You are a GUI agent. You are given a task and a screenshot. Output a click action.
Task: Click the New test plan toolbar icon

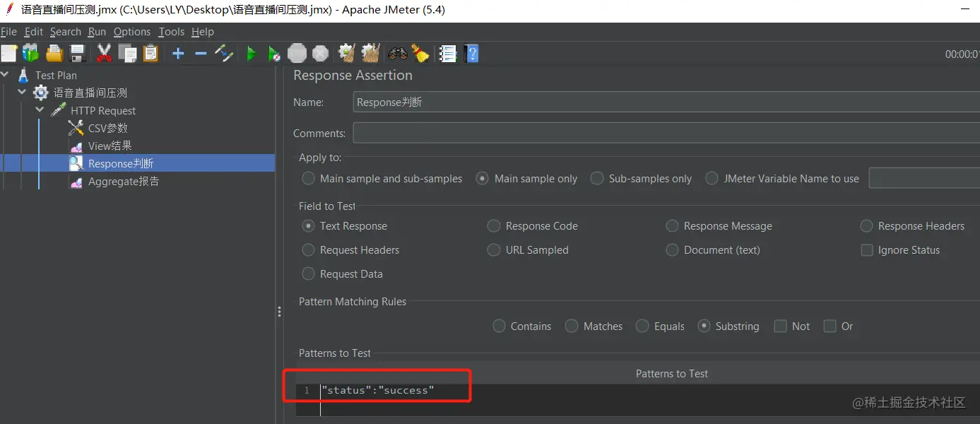tap(8, 53)
